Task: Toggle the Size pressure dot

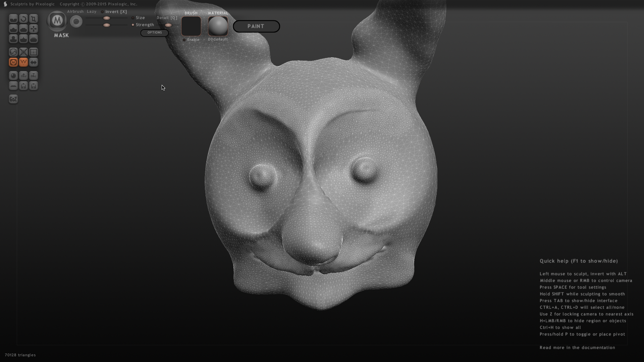Action: pos(133,18)
